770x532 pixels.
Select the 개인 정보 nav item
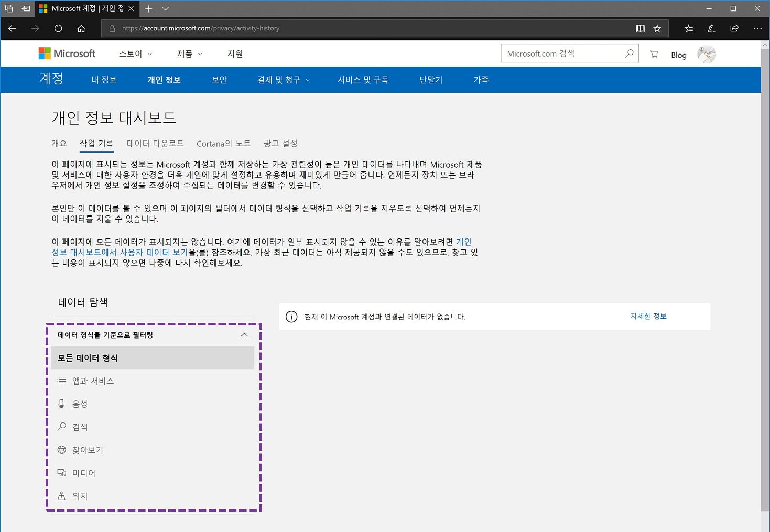point(164,80)
